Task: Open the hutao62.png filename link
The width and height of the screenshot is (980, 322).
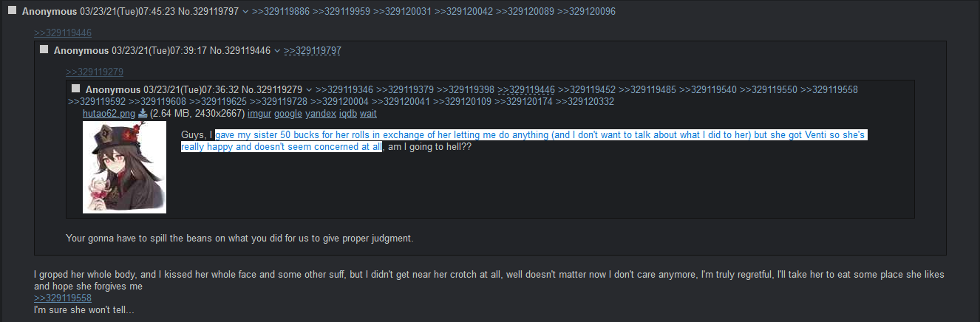Action: 109,114
